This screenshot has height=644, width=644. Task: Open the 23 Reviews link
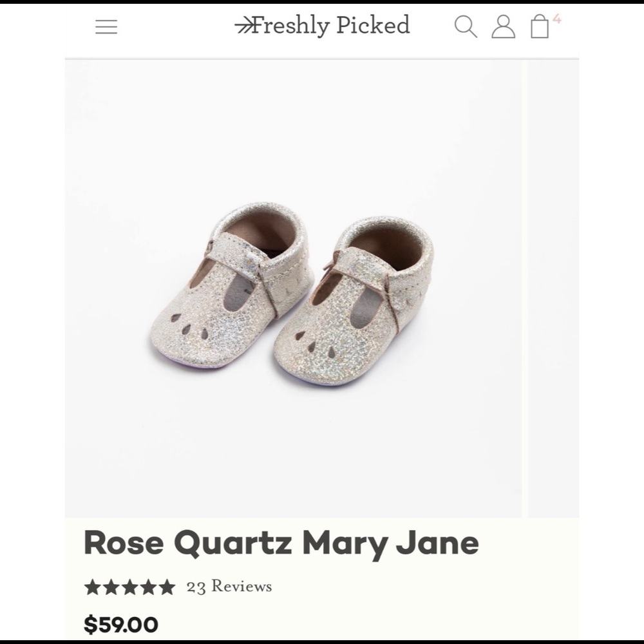tap(227, 586)
